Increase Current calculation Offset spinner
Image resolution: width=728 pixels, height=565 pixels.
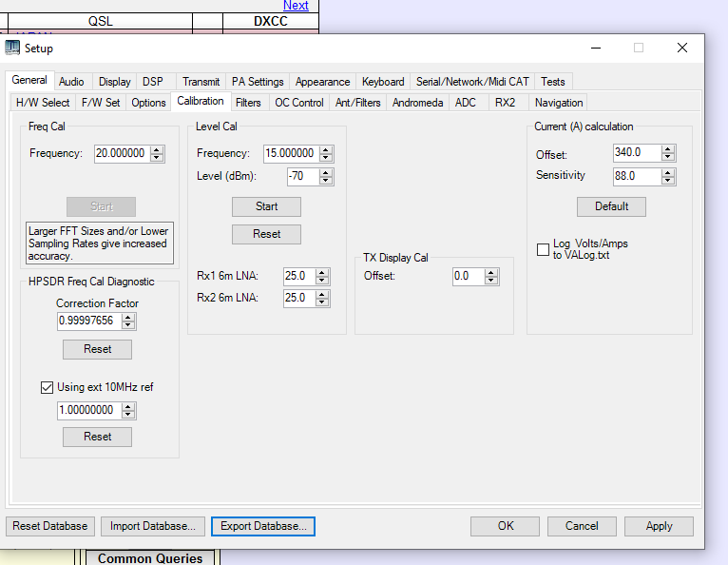tap(668, 148)
